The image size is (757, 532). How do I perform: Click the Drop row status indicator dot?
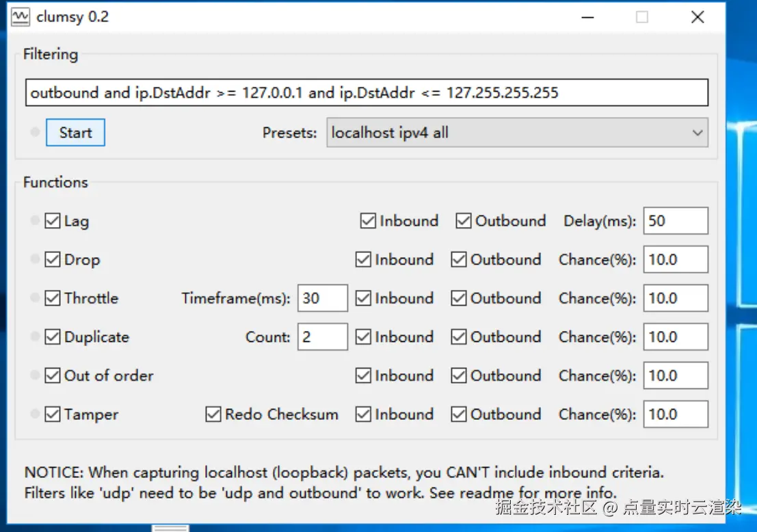(35, 259)
